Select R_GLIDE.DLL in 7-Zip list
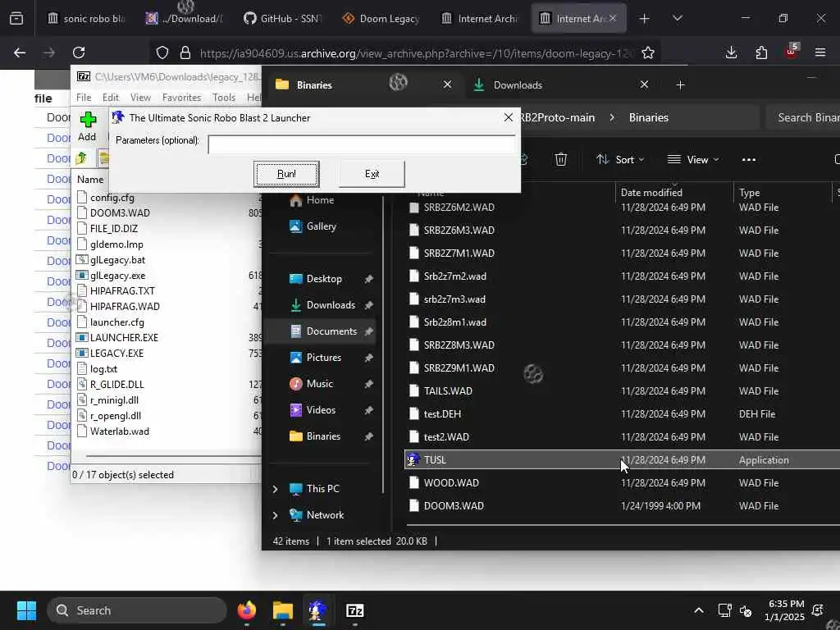Screen dimensions: 840x630 coord(116,384)
